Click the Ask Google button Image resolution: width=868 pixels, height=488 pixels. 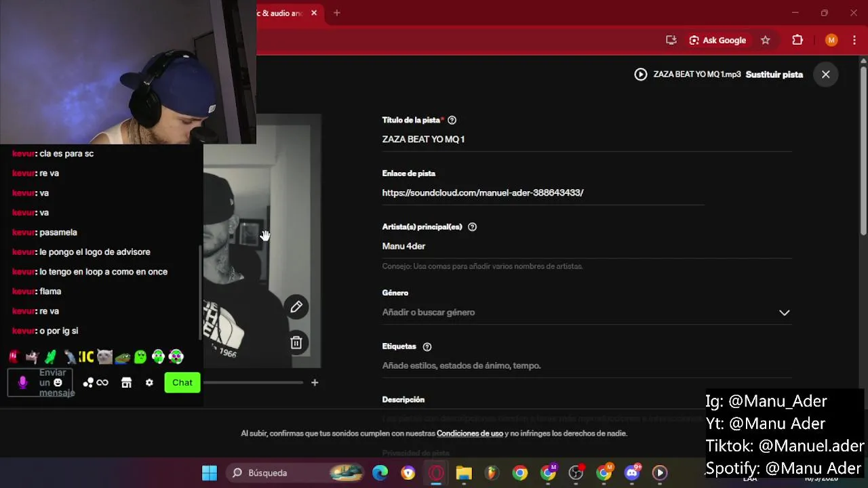(x=717, y=40)
